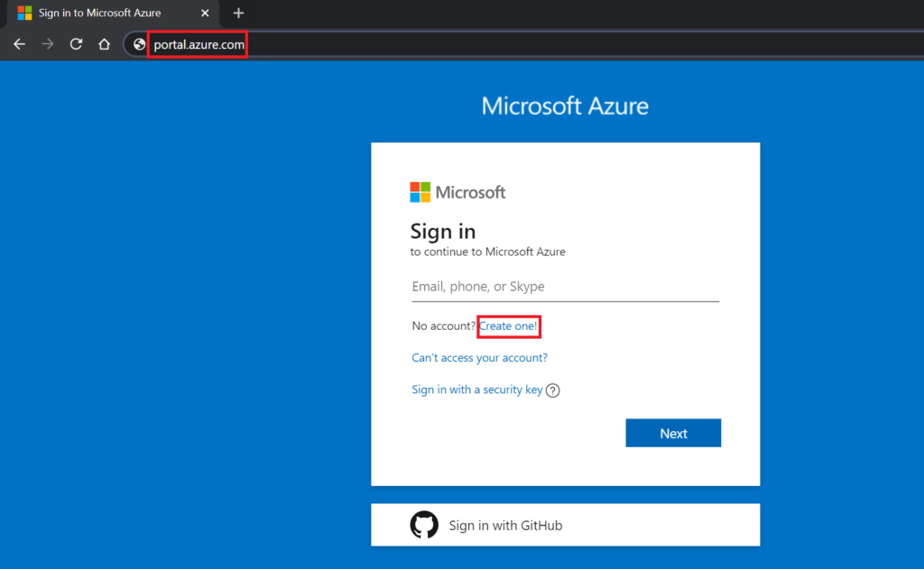The height and width of the screenshot is (569, 924).
Task: Click the 'No account?' text
Action: tap(443, 326)
